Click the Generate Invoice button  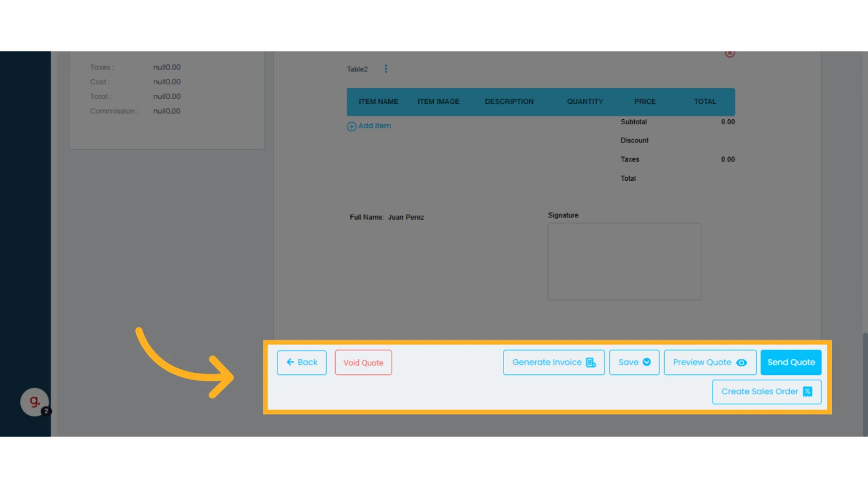pyautogui.click(x=554, y=363)
